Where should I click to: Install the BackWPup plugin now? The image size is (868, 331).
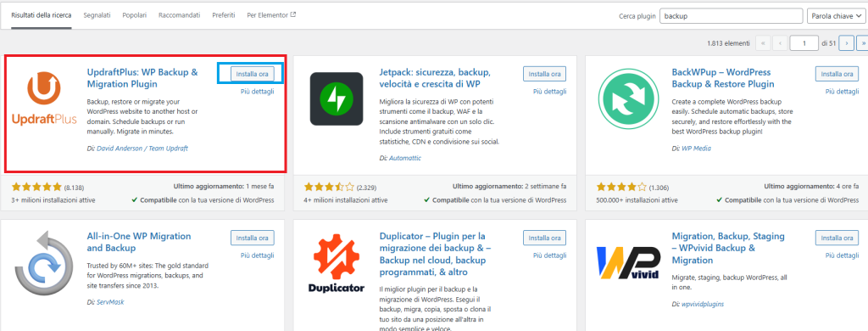[837, 74]
